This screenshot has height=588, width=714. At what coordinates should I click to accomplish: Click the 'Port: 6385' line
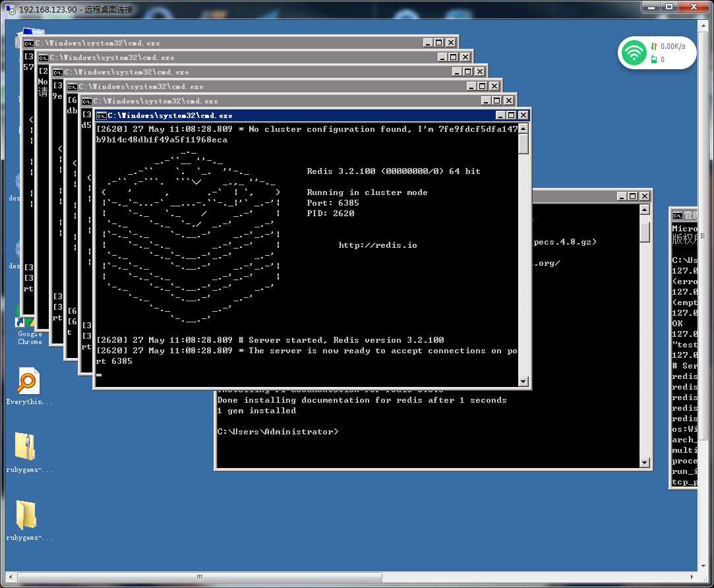(x=333, y=202)
